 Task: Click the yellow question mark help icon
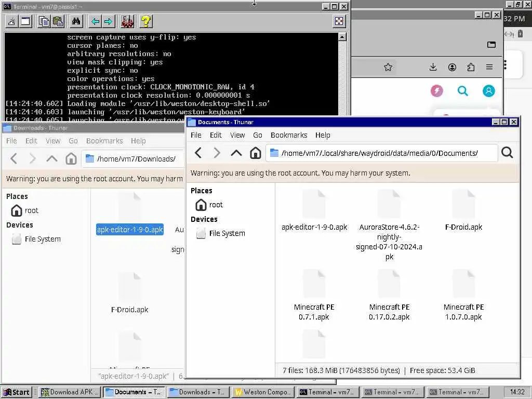(146, 22)
